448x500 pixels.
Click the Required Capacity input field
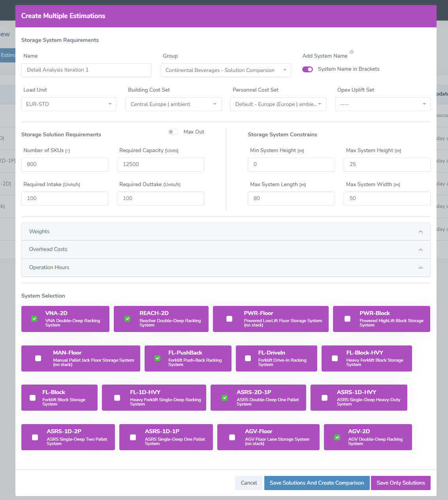tap(160, 164)
